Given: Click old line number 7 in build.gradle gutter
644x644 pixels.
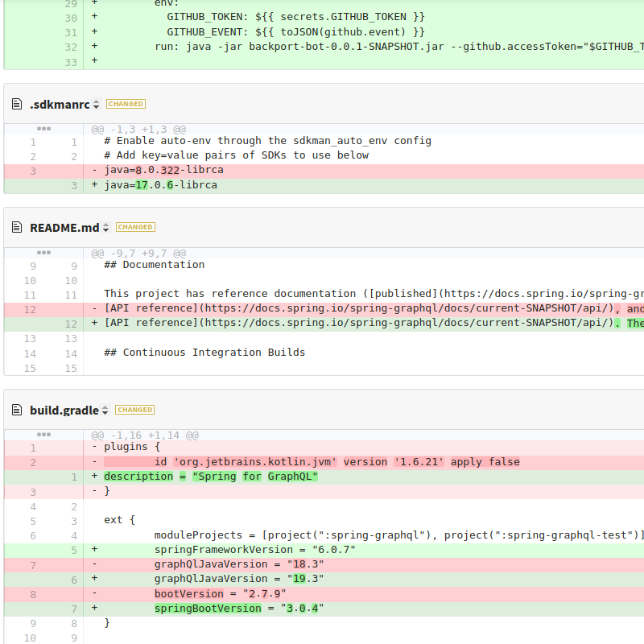Looking at the screenshot, I should click(33, 566).
